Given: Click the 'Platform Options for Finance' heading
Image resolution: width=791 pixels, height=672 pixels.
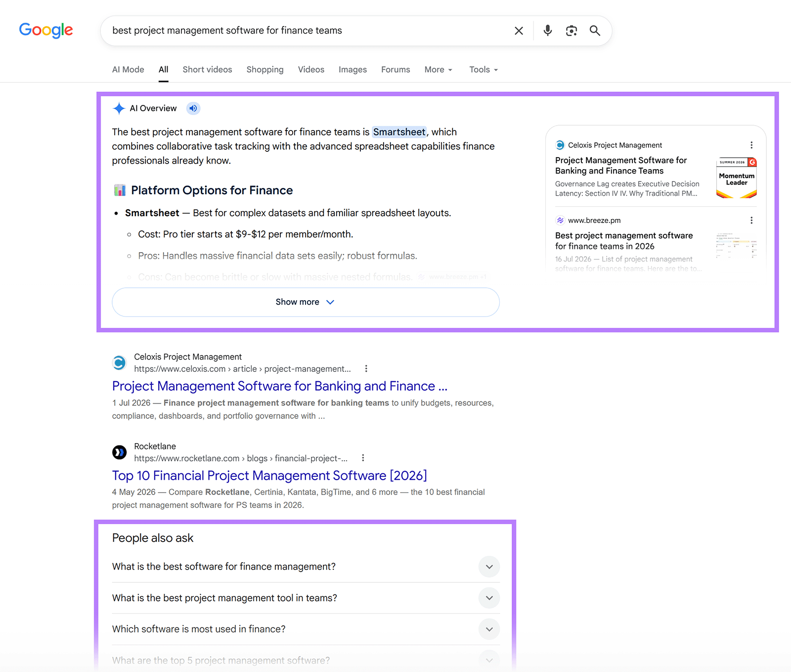Looking at the screenshot, I should coord(212,190).
